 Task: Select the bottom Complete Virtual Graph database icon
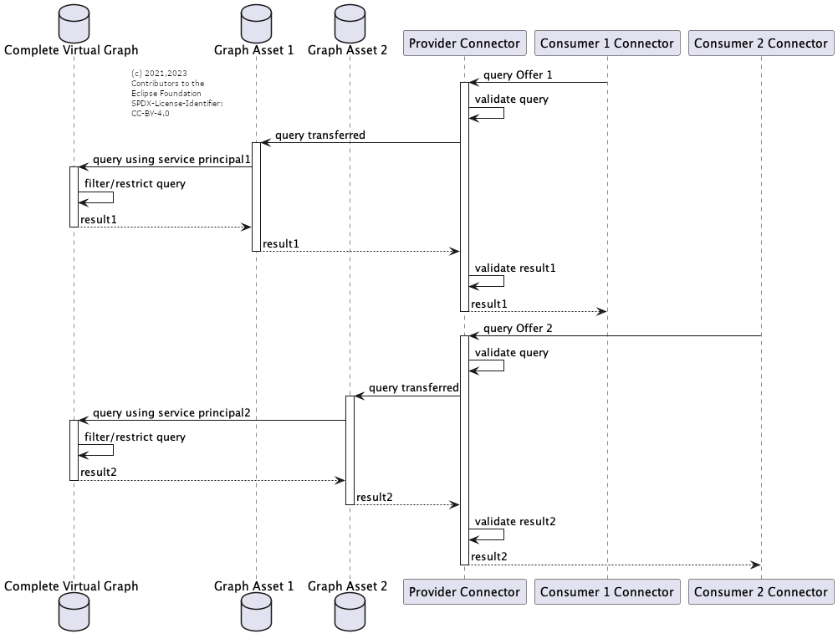click(74, 615)
